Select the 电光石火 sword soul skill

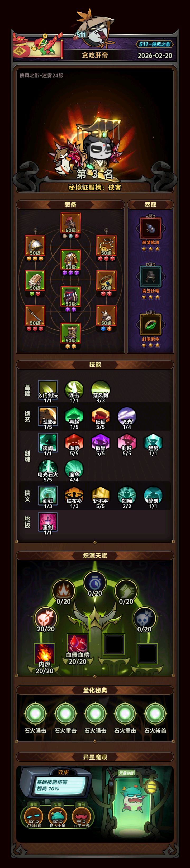48,469
